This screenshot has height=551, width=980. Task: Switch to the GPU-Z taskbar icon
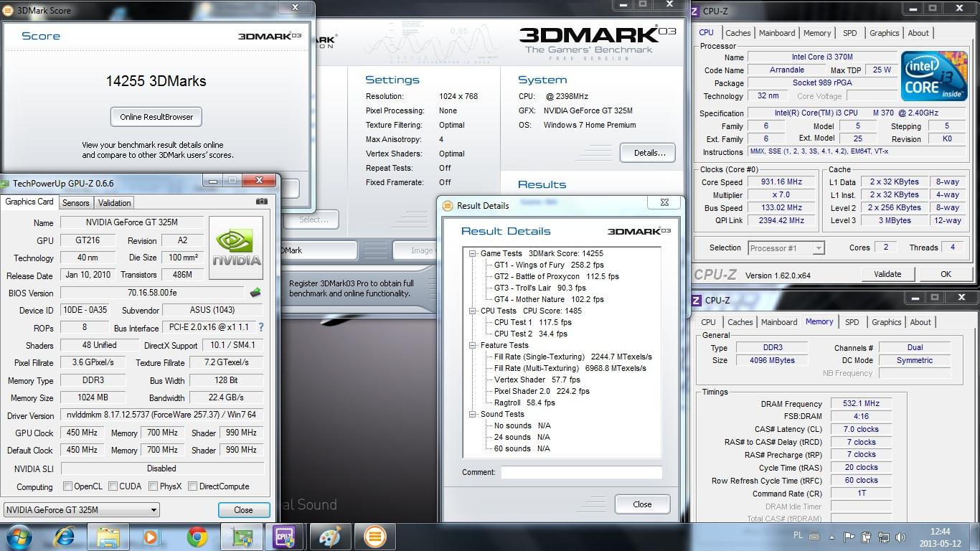tap(241, 536)
